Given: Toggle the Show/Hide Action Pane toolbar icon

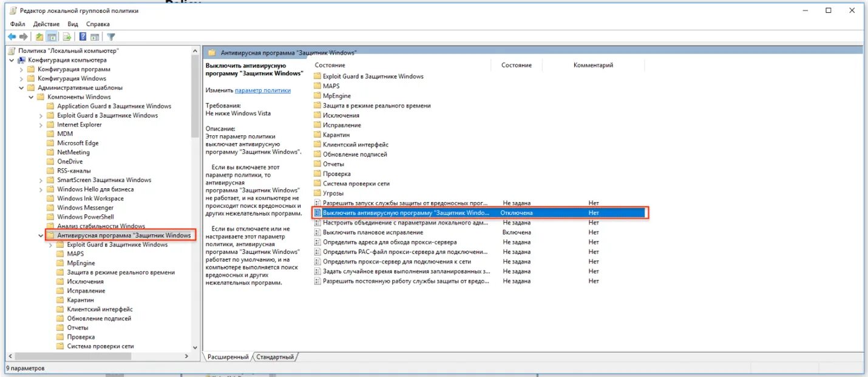Looking at the screenshot, I should point(95,37).
